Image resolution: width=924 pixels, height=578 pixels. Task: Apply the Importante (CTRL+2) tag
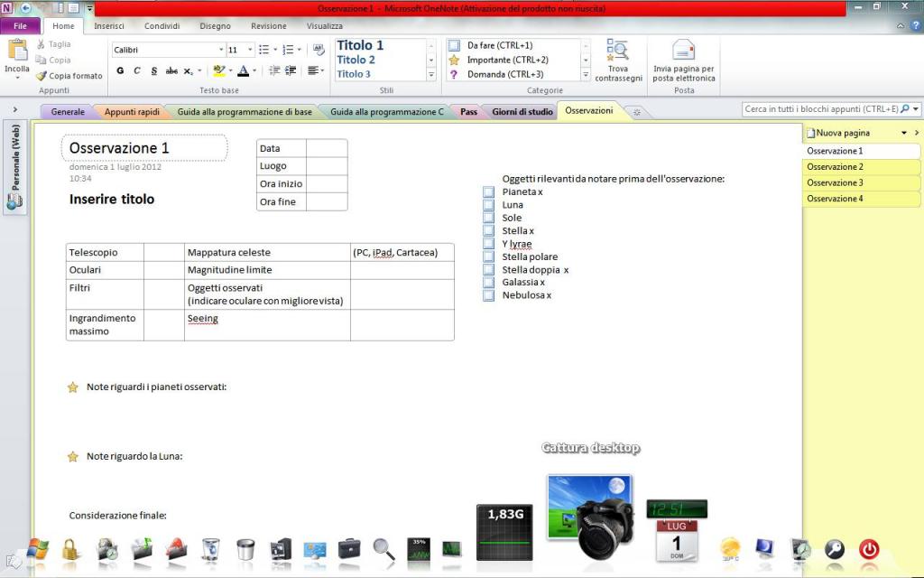coord(507,60)
